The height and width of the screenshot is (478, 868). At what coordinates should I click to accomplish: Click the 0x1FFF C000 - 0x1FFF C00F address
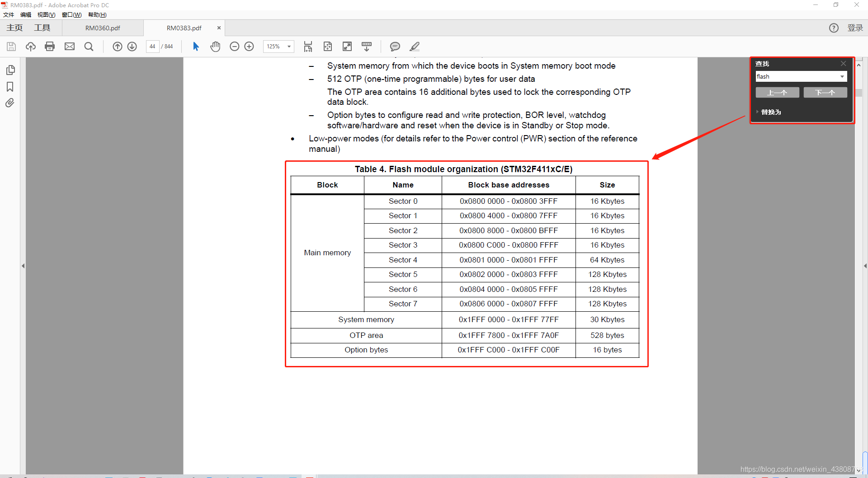(509, 350)
